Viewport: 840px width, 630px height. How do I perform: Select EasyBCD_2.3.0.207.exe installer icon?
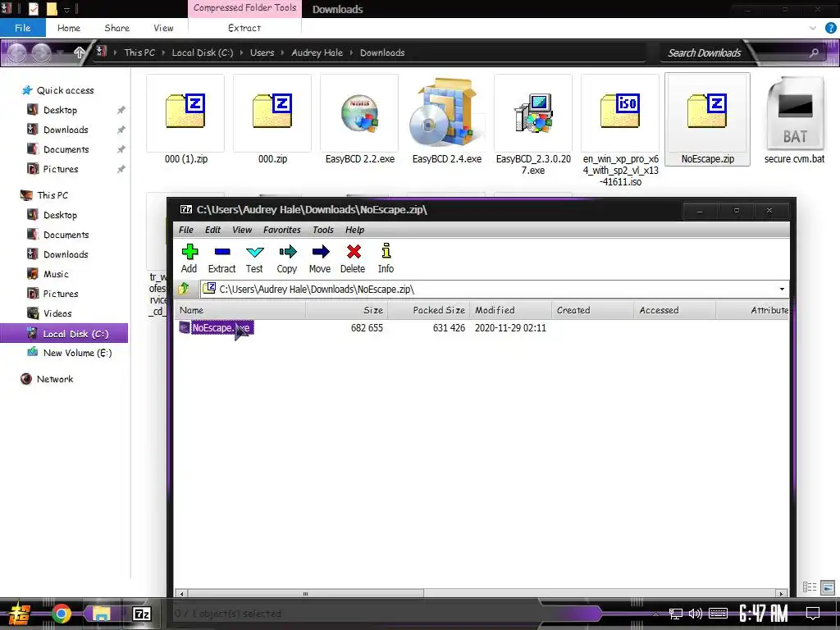point(533,113)
